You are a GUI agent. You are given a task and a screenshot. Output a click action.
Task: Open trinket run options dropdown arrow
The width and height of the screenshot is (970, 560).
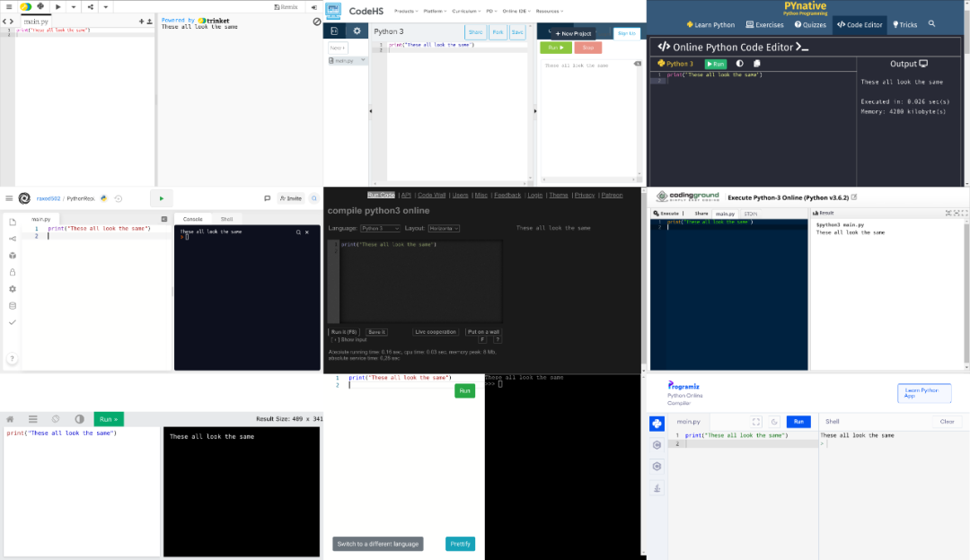coord(73,7)
